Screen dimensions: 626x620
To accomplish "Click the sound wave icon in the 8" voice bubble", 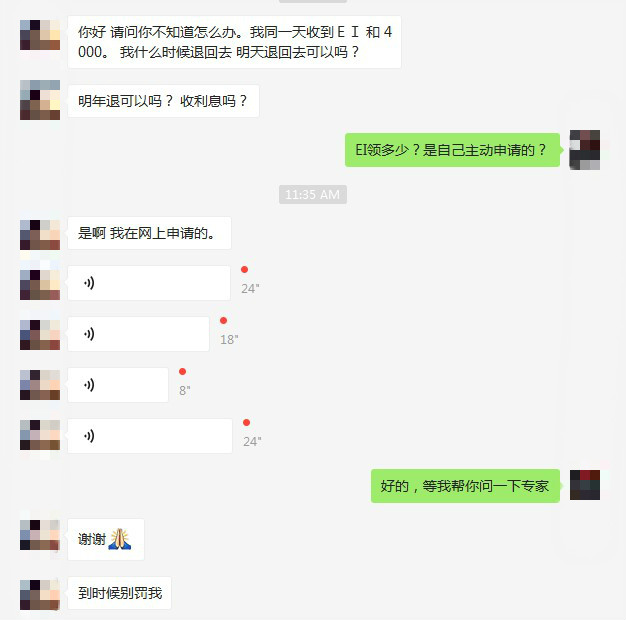I will (89, 385).
